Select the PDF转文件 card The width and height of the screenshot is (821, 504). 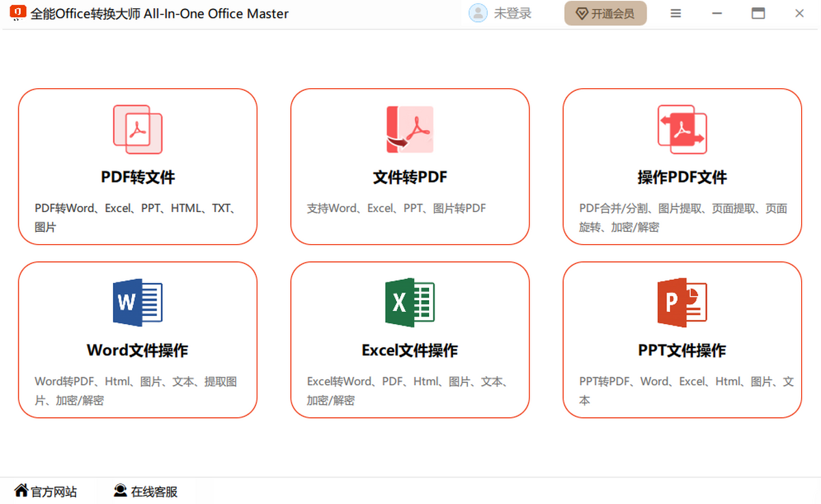click(x=137, y=166)
